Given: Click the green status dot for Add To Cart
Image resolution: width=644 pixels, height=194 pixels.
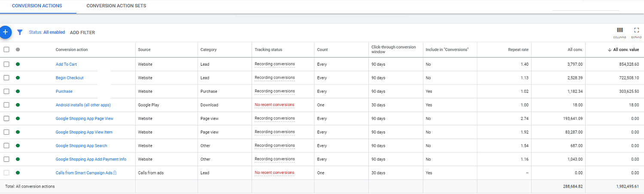Looking at the screenshot, I should point(18,64).
